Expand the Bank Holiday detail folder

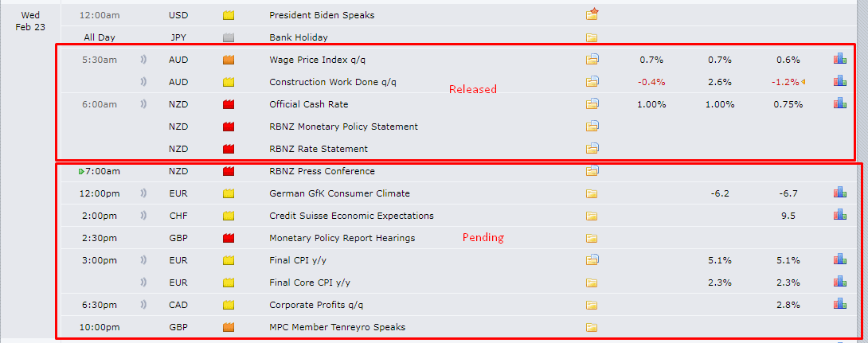click(592, 37)
